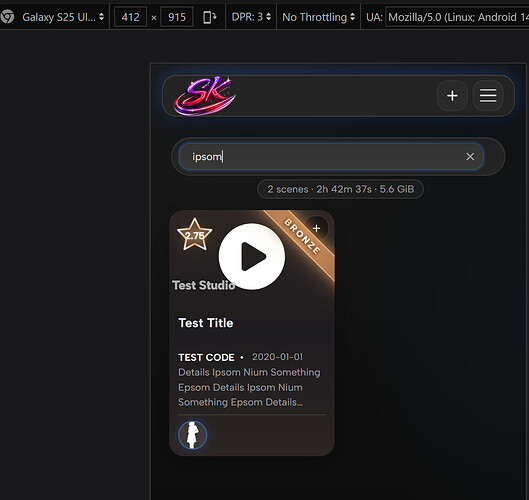Clear the search field with X icon
The width and height of the screenshot is (529, 500).
point(470,157)
